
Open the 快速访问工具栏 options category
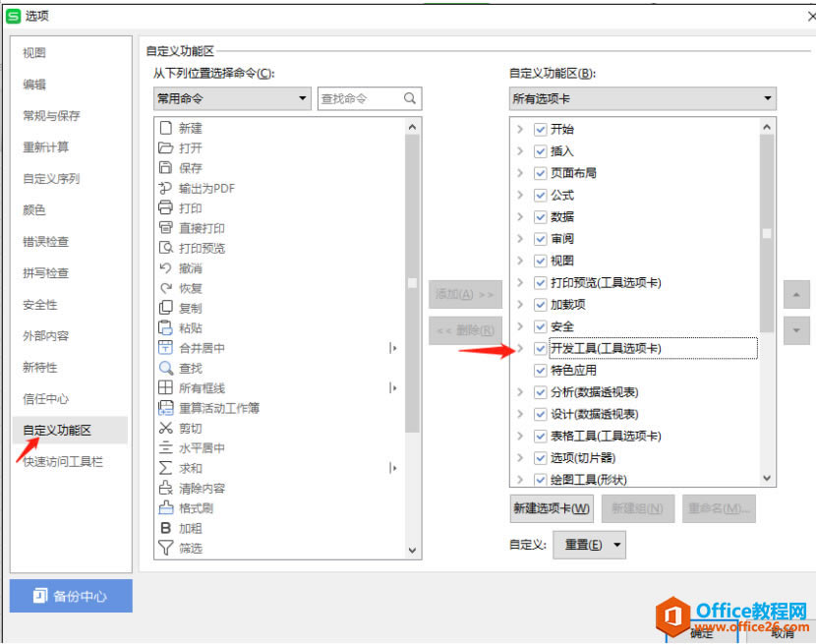(x=63, y=461)
